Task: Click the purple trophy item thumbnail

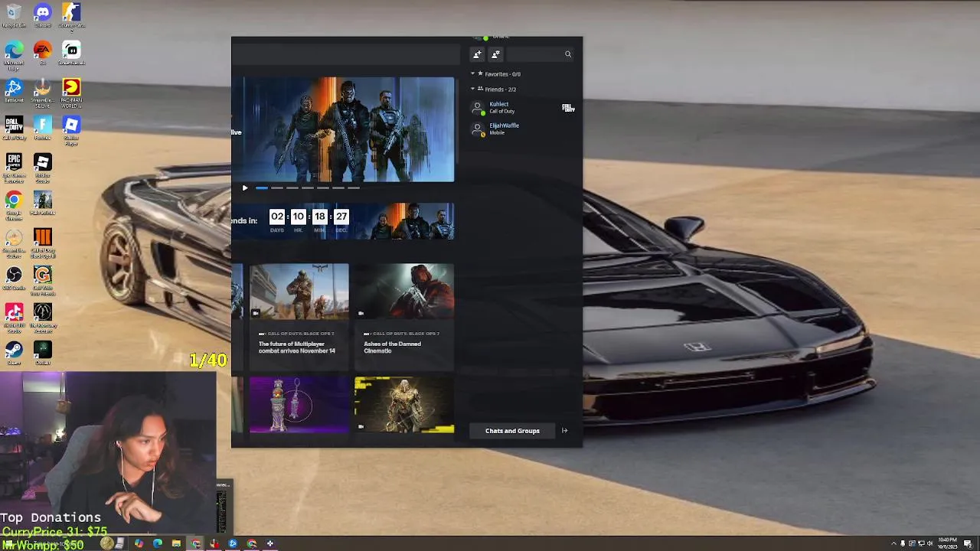Action: pos(299,404)
